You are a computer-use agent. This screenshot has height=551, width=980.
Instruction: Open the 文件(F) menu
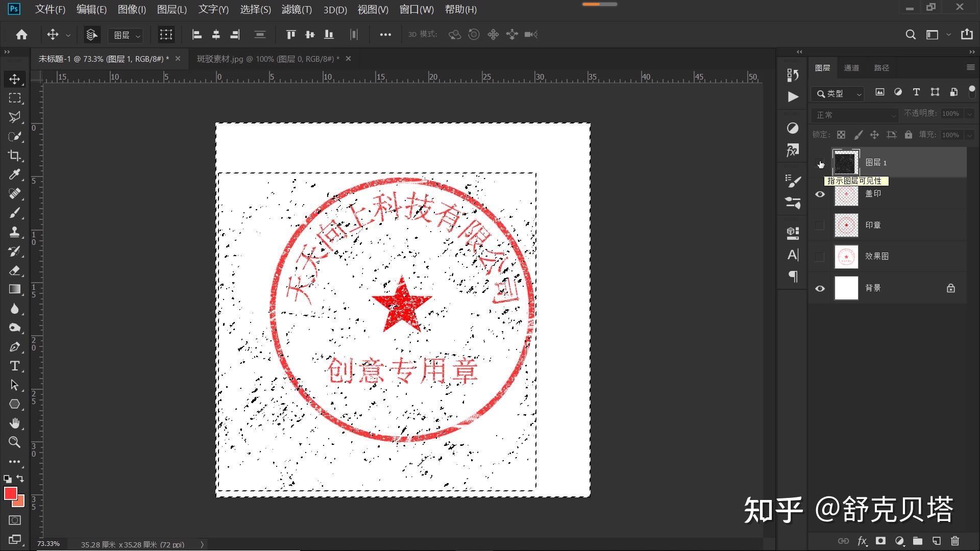point(50,9)
